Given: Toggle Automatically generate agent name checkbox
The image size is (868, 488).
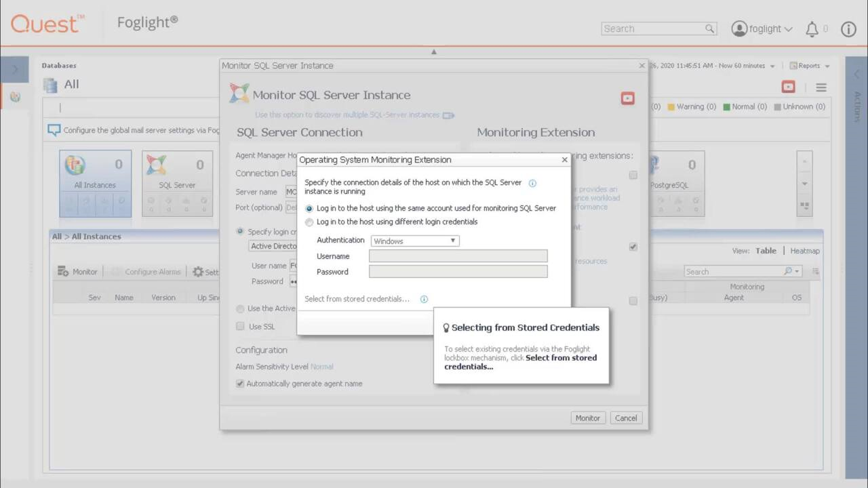Looking at the screenshot, I should (x=240, y=384).
